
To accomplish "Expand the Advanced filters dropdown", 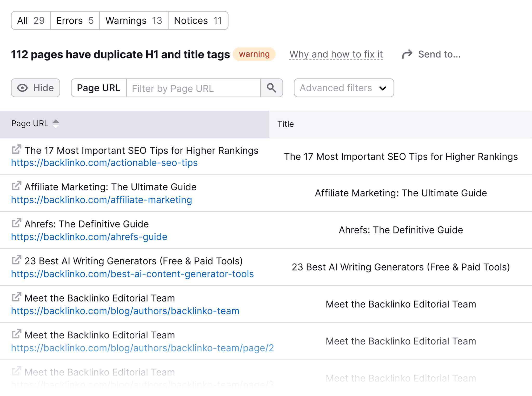I will click(342, 88).
